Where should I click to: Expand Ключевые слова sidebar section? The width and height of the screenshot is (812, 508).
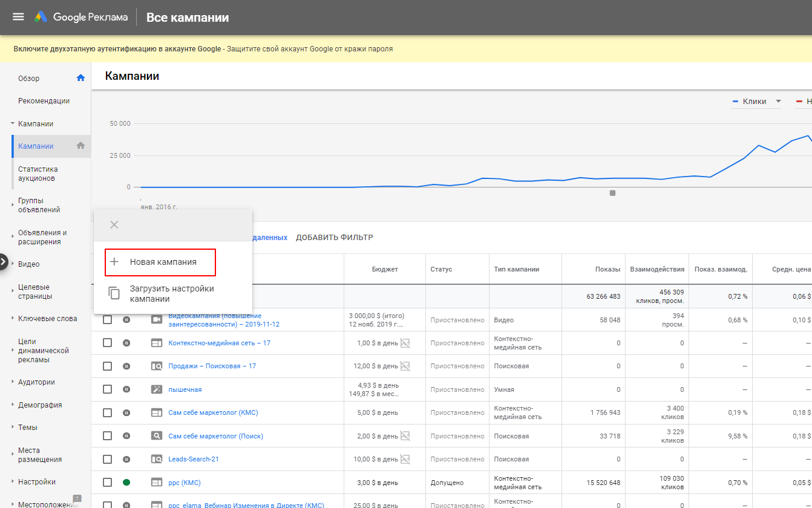pos(12,319)
